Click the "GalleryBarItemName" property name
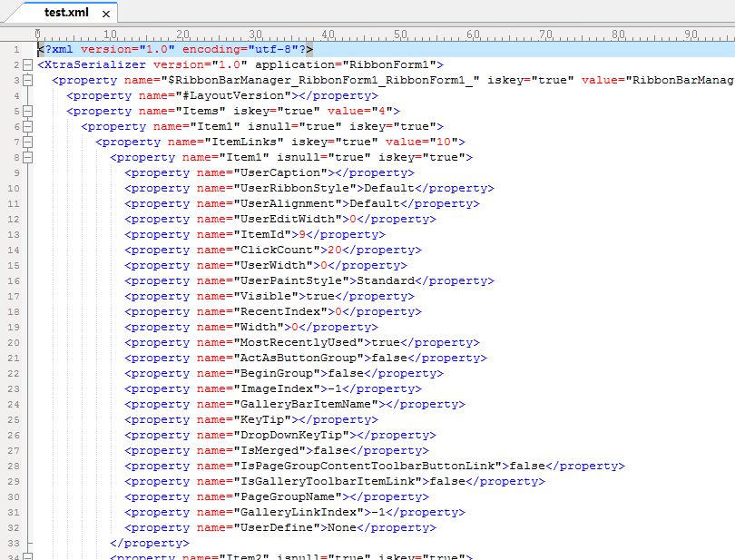 pyautogui.click(x=306, y=405)
